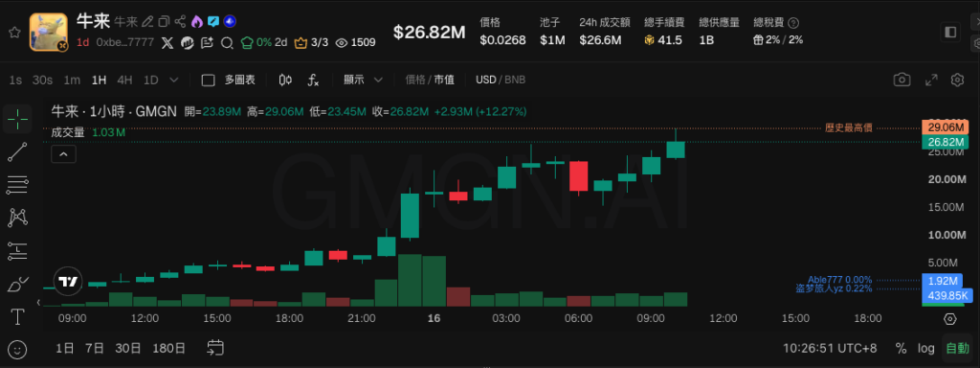Screen dimensions: 980x368
Task: Open the 顯示 display dropdown
Action: 363,80
